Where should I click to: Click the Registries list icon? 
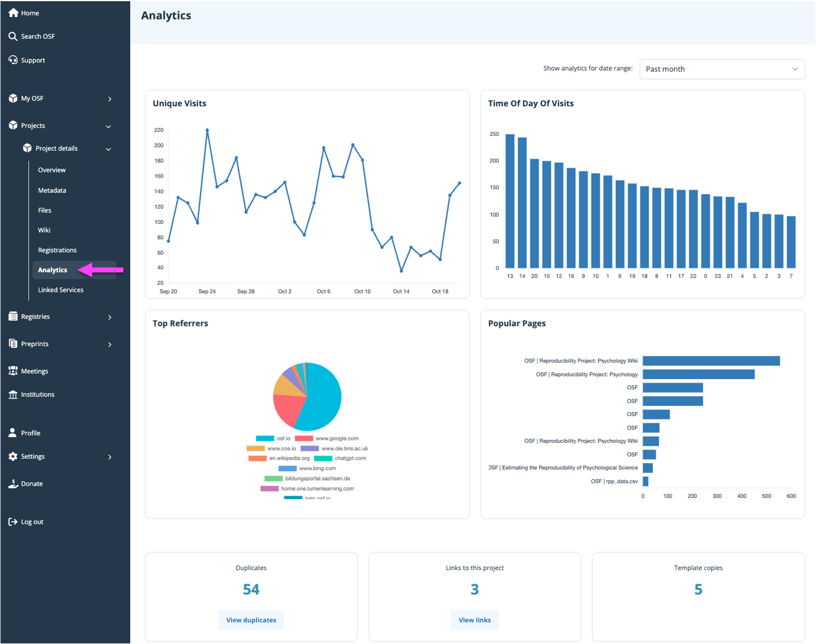13,316
